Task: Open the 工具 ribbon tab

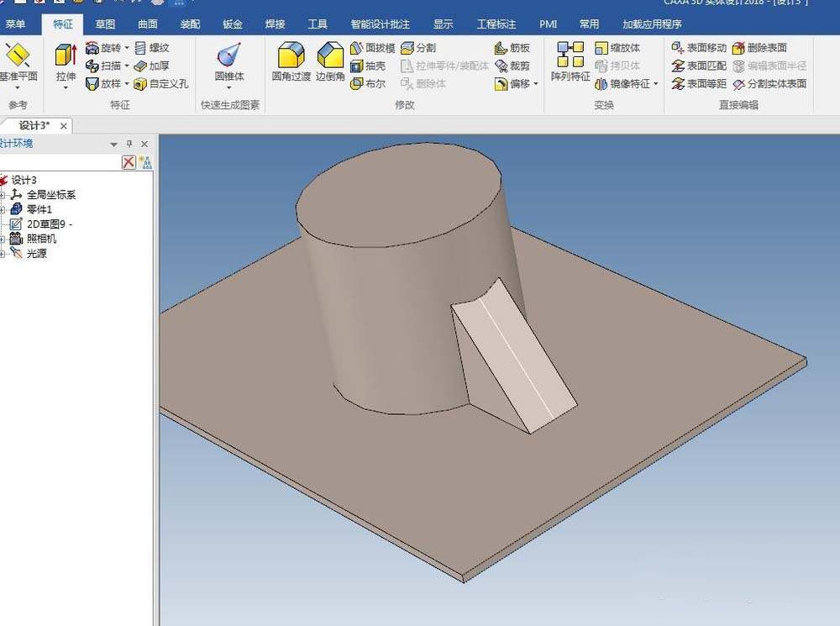Action: 318,24
